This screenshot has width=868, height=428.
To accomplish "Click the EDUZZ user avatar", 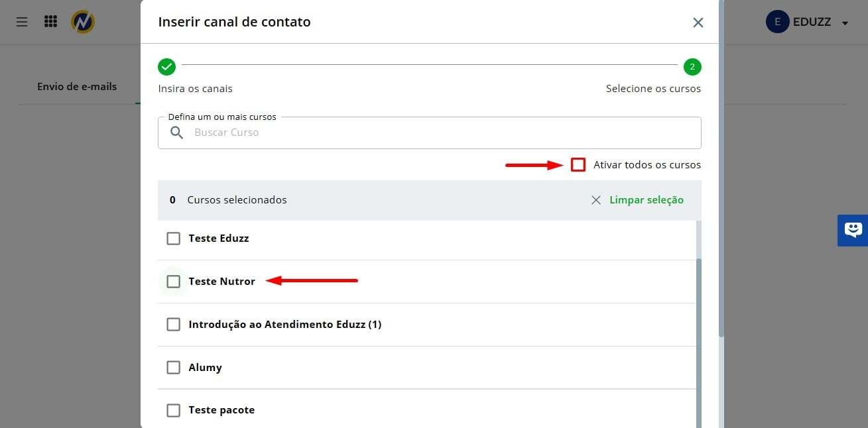I will 777,22.
